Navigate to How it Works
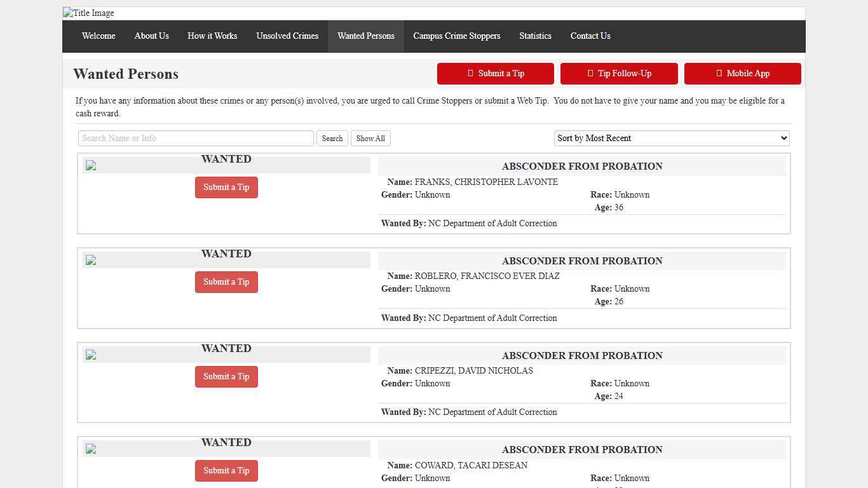This screenshot has width=868, height=488. tap(212, 36)
